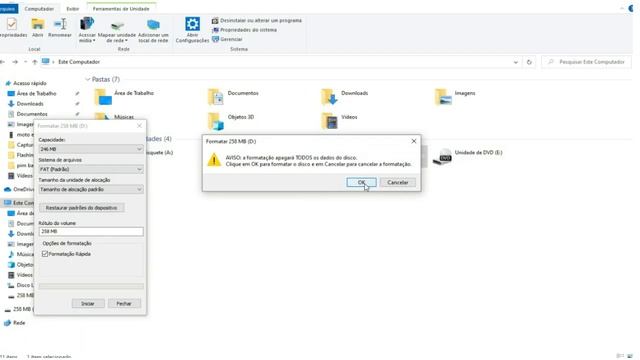This screenshot has height=360, width=640.
Task: Click Restaurar padrões do dispositivo button
Action: [81, 208]
